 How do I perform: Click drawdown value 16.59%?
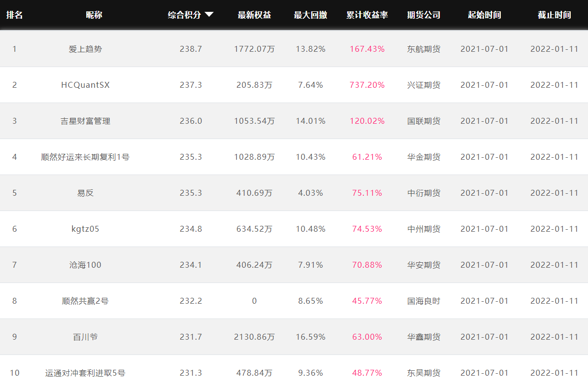tap(311, 337)
